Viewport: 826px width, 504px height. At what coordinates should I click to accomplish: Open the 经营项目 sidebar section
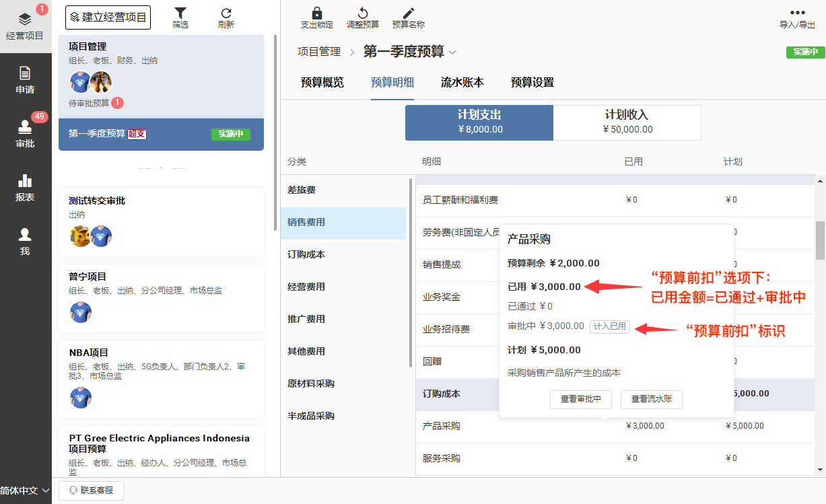pos(25,27)
